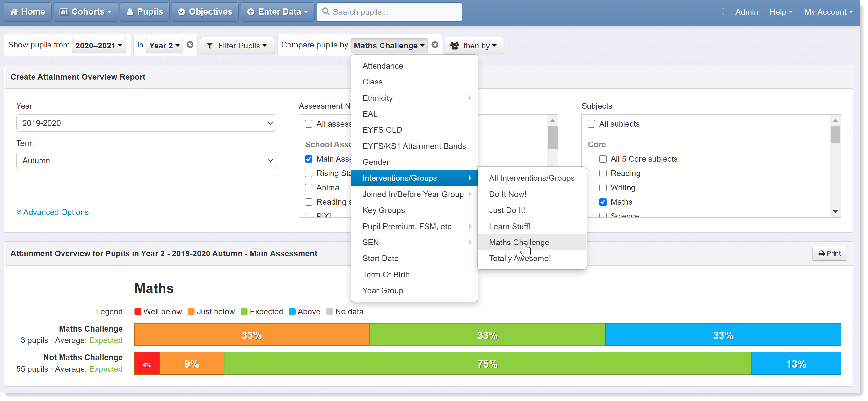This screenshot has width=868, height=401.
Task: Click the Filter Pupils funnel icon
Action: coord(209,46)
